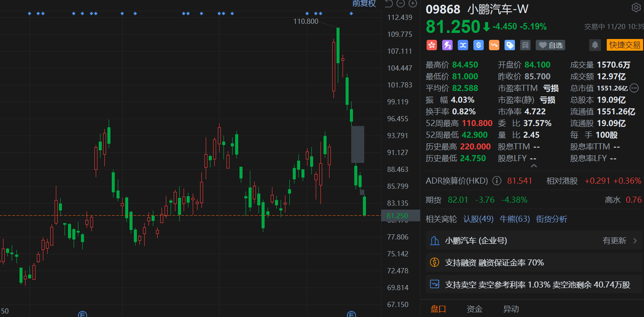The image size is (644, 317).
Task: Click the info icon next to ADR换算价
Action: (496, 181)
